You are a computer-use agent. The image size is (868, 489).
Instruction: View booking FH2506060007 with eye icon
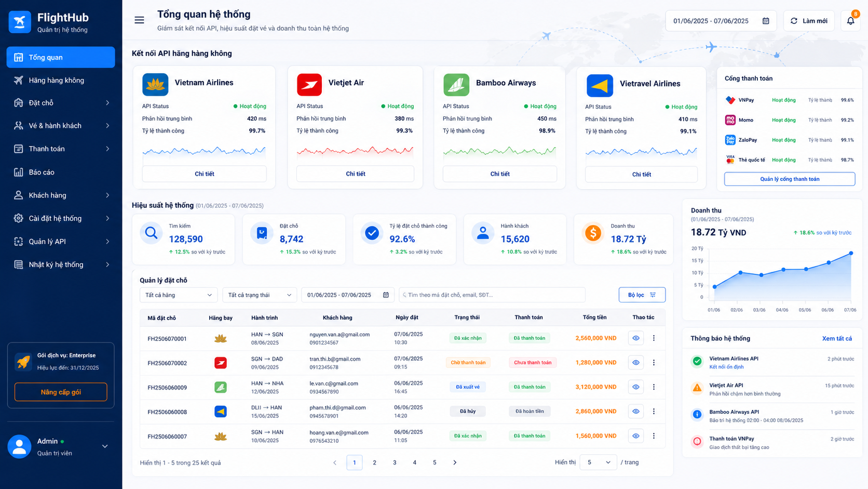click(636, 436)
